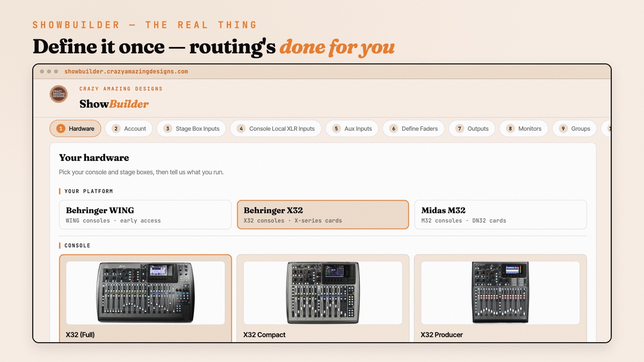Click the ShowBuilder title wordmark
This screenshot has height=362, width=644.
click(x=114, y=104)
